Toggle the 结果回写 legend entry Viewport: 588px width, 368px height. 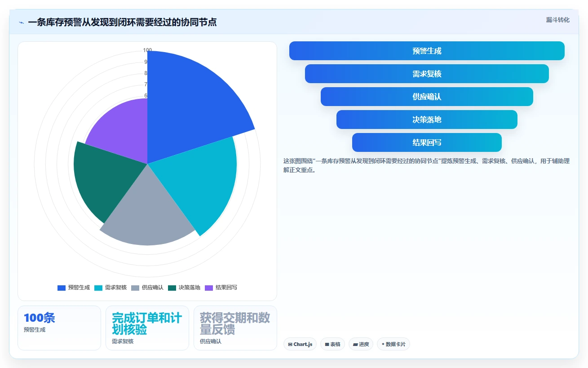pos(221,288)
